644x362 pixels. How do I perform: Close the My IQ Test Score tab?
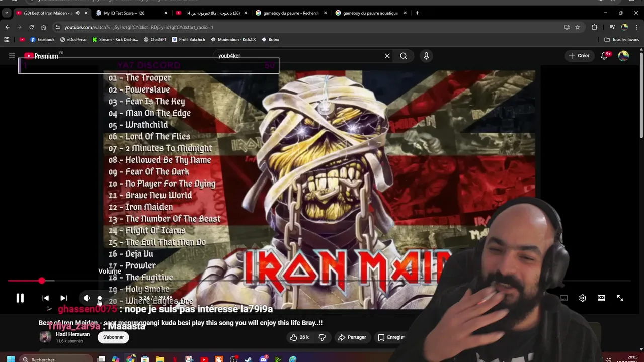(x=166, y=13)
